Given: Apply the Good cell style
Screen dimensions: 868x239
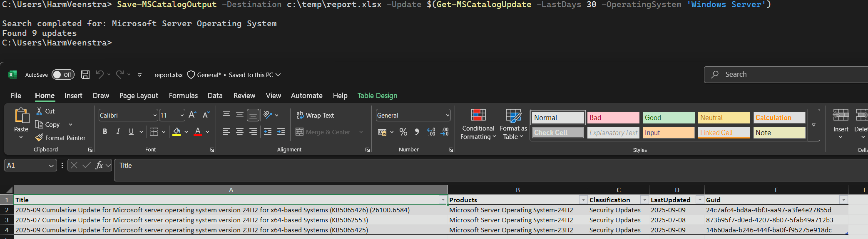Looking at the screenshot, I should [669, 118].
